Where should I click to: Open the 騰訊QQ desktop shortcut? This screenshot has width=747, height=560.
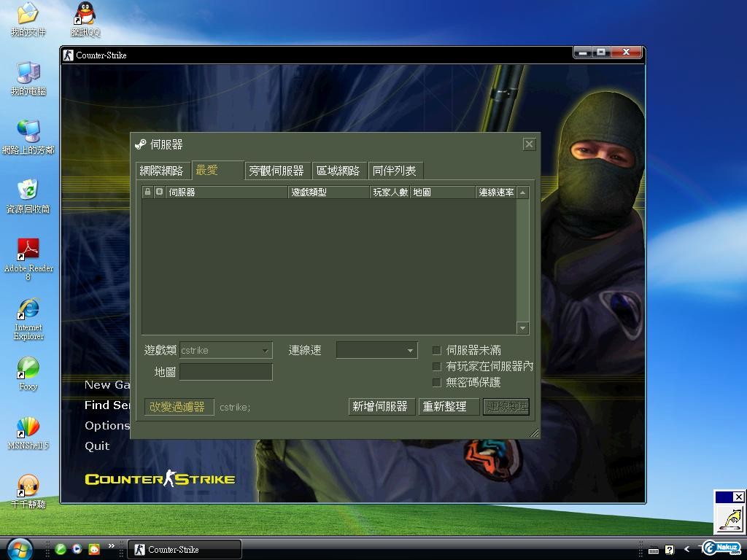pos(85,15)
